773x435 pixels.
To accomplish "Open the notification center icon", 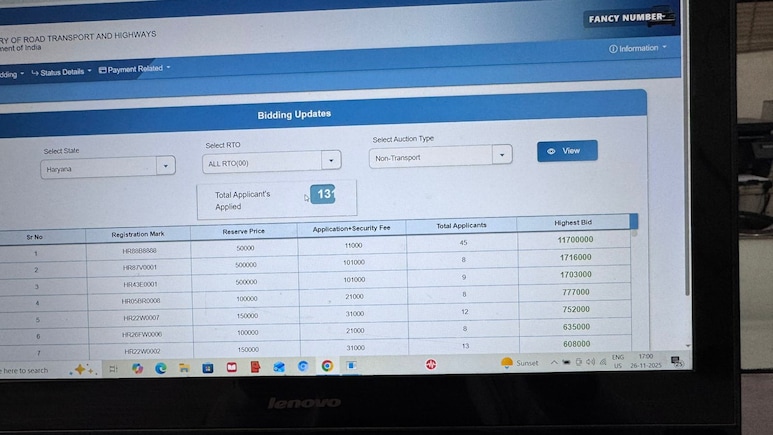I will coord(677,360).
